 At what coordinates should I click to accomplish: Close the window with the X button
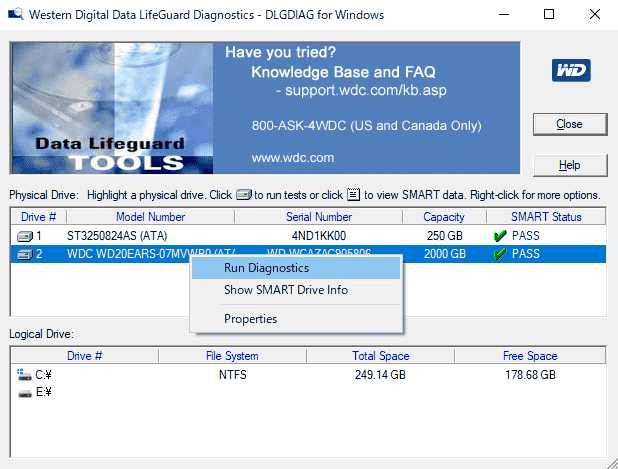(x=595, y=15)
